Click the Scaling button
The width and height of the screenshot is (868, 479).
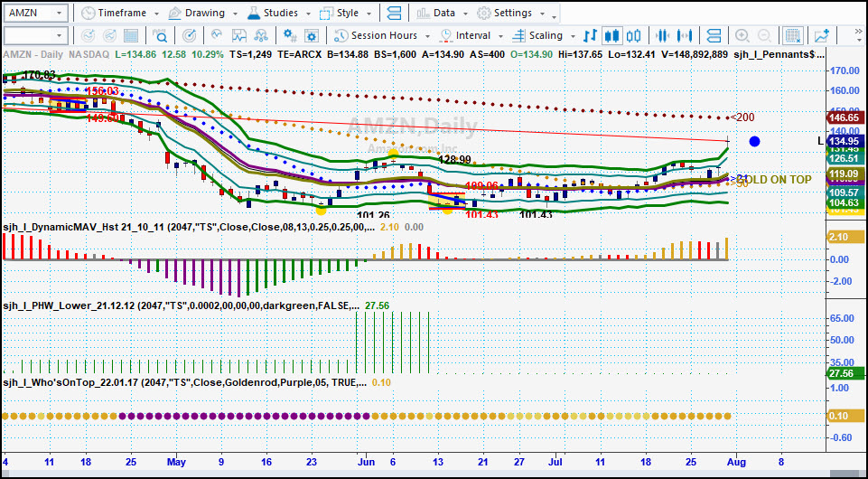coord(537,36)
